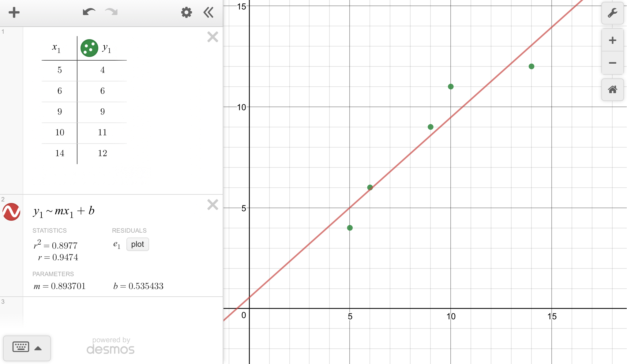Select the regression formula y1 ~ mx1 + b

(64, 211)
